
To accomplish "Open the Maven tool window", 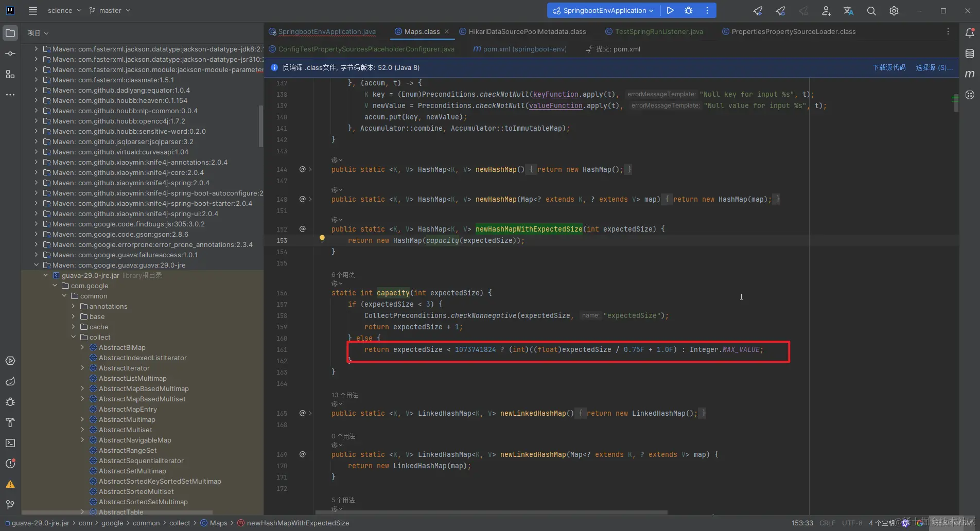I will tap(970, 74).
